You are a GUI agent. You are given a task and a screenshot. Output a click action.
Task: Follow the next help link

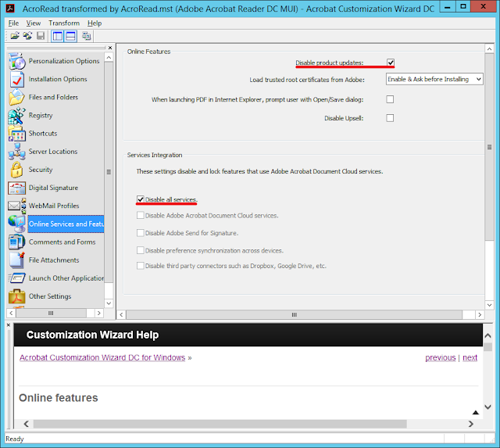(470, 357)
